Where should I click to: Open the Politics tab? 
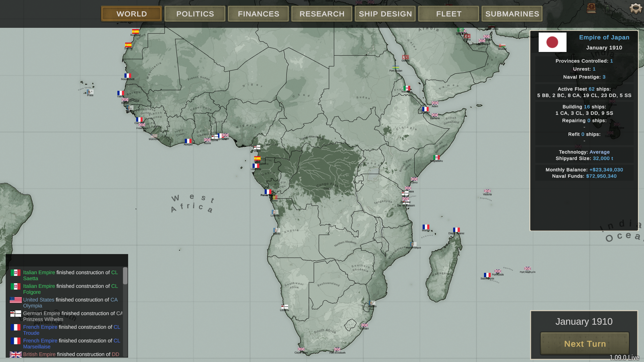[x=195, y=14]
